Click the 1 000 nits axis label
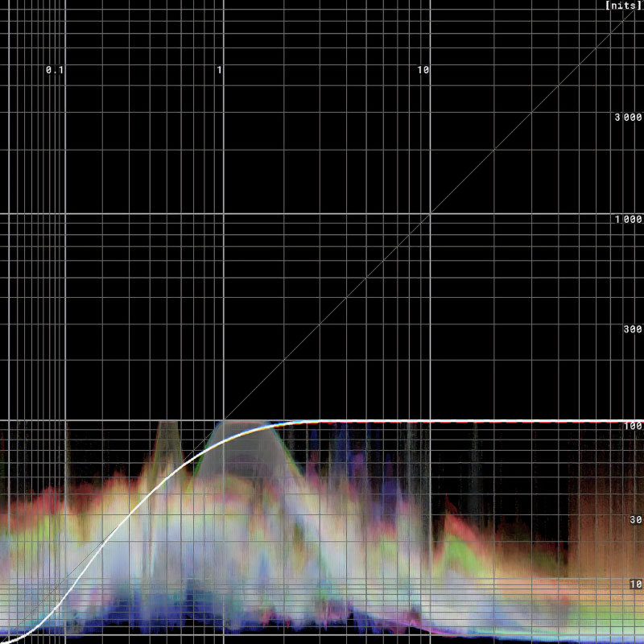Screen dimensions: 644x644 point(628,220)
